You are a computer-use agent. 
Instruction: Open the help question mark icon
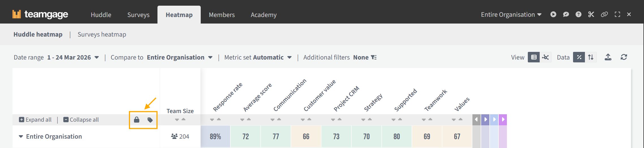pos(578,14)
